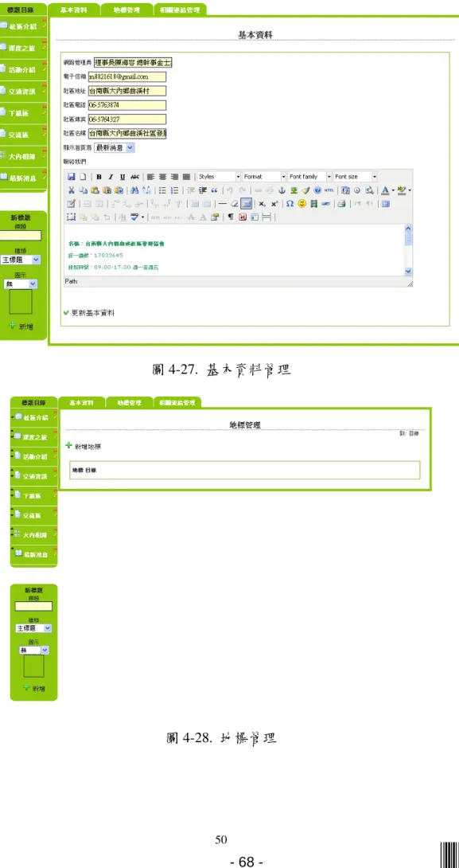The image size is (459, 868).
Task: Click the editor scrollbar down arrow
Action: coord(409,272)
